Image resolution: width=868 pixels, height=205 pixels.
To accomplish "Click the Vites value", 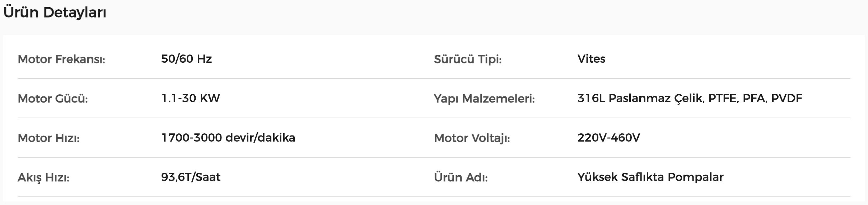I will 592,59.
